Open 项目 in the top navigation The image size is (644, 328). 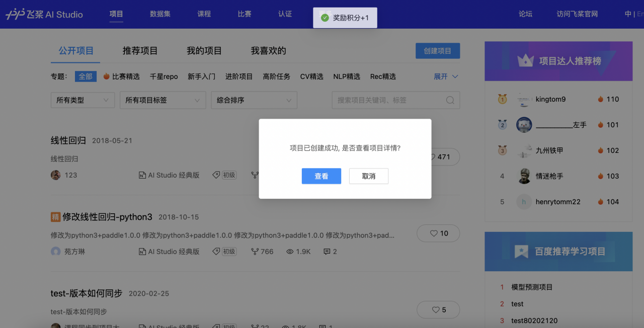pyautogui.click(x=116, y=14)
